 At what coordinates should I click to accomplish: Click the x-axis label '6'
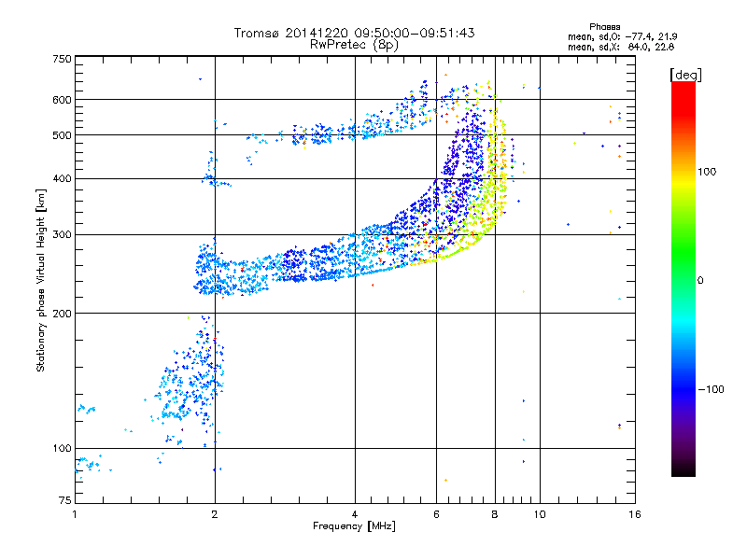pyautogui.click(x=436, y=514)
